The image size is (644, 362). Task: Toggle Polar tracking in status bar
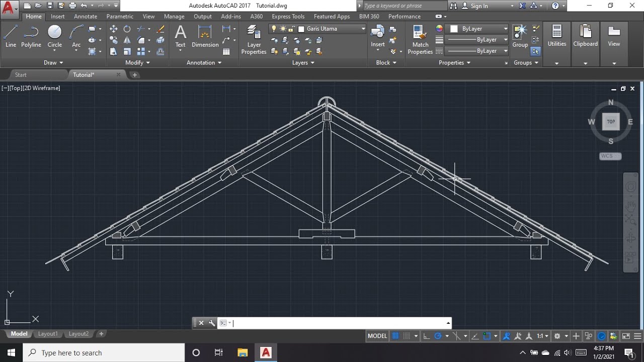[x=438, y=336]
